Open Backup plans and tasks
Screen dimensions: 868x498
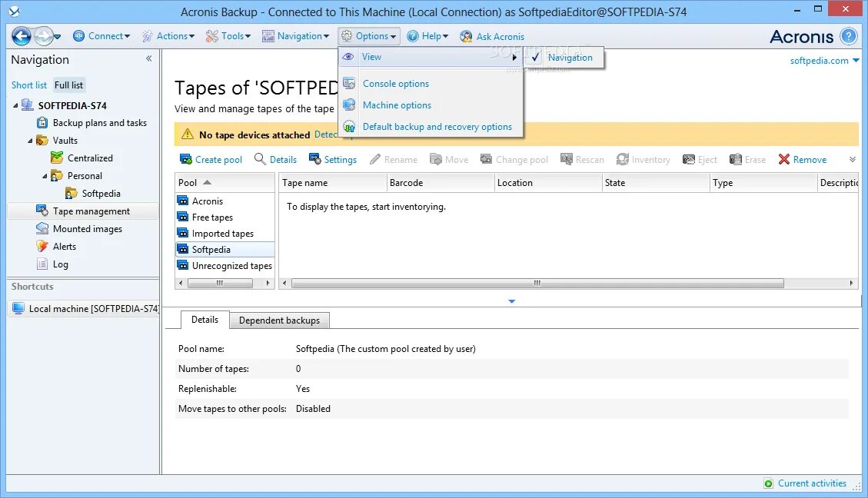pyautogui.click(x=100, y=123)
